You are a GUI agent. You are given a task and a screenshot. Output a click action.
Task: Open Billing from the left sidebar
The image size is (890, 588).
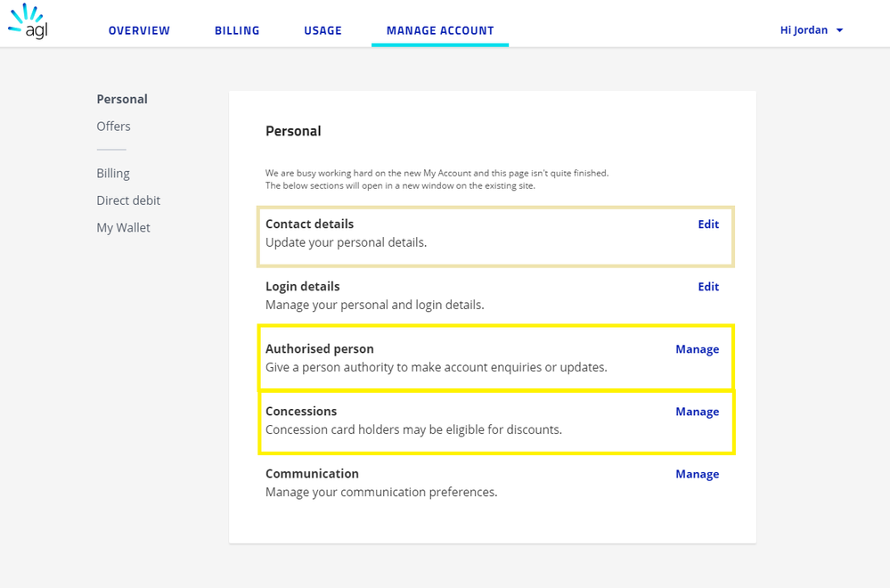tap(112, 173)
